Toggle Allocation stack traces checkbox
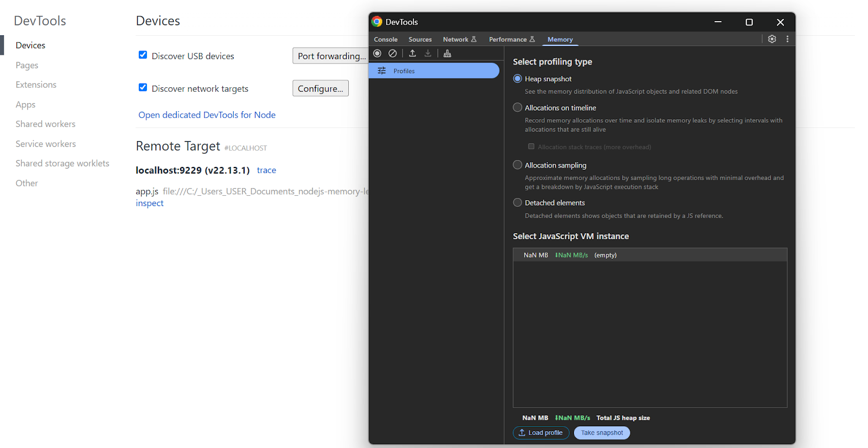868x448 pixels. (x=531, y=146)
